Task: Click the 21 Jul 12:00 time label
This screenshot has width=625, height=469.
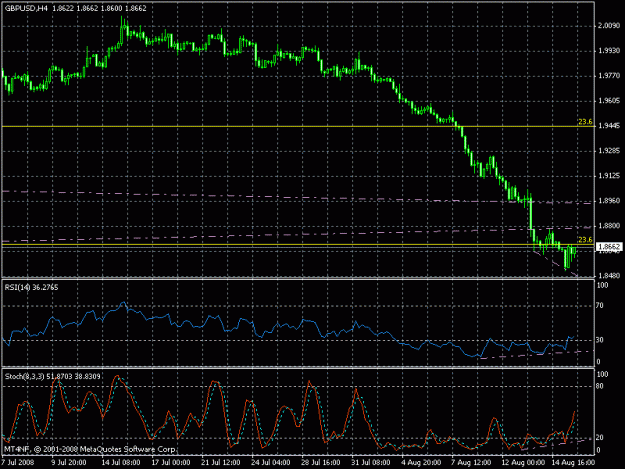Action: [x=220, y=462]
